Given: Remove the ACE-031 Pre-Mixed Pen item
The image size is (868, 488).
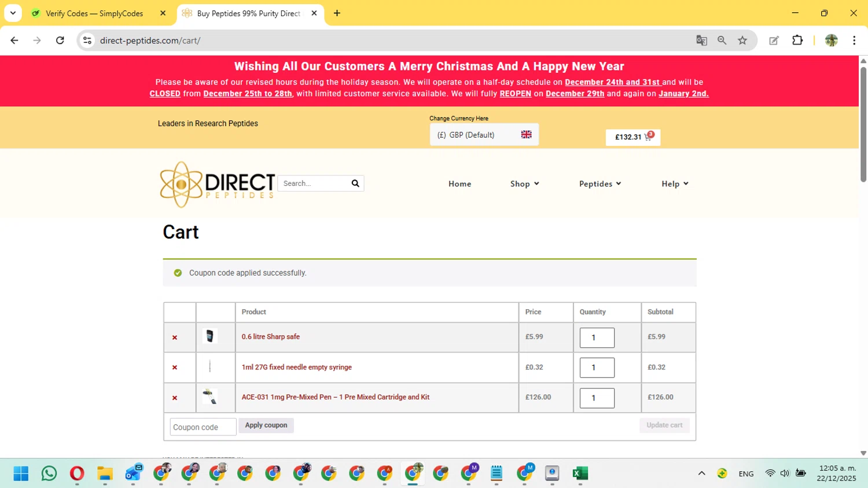Looking at the screenshot, I should tap(175, 398).
